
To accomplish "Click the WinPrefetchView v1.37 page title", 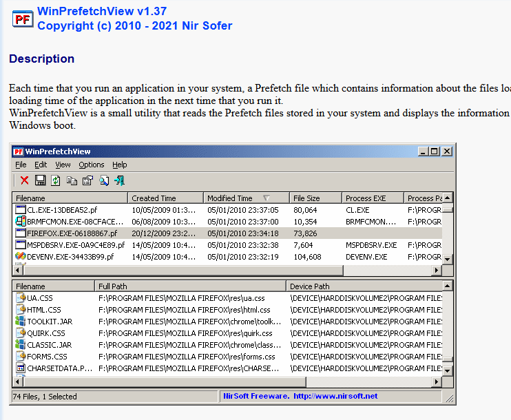I will (x=102, y=11).
